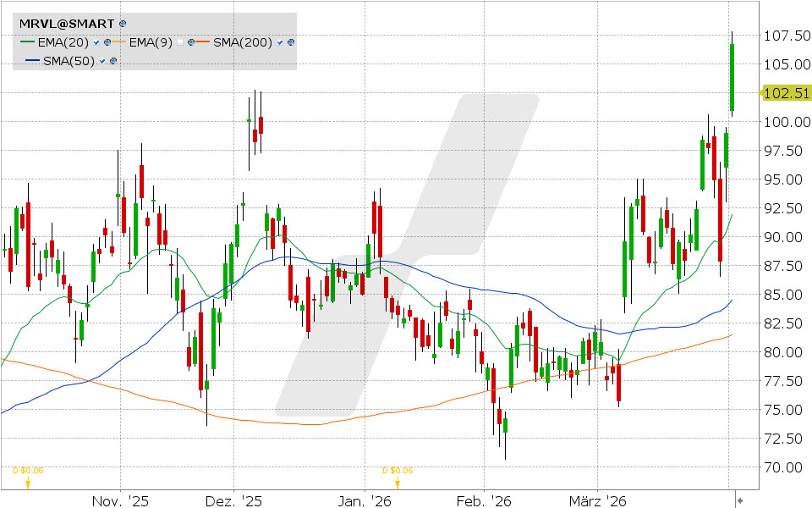812x508 pixels.
Task: Open the globe icon beside EMA(9)
Action: tap(191, 42)
